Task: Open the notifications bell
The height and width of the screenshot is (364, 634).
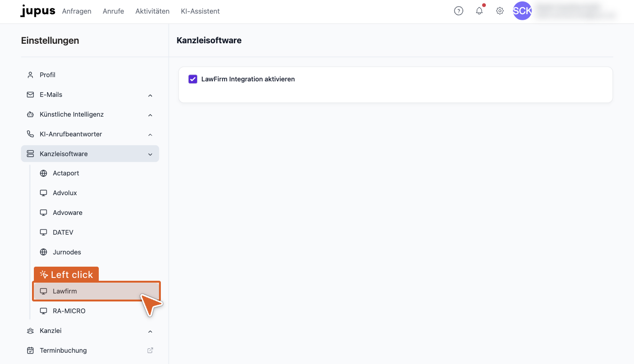Action: click(479, 11)
